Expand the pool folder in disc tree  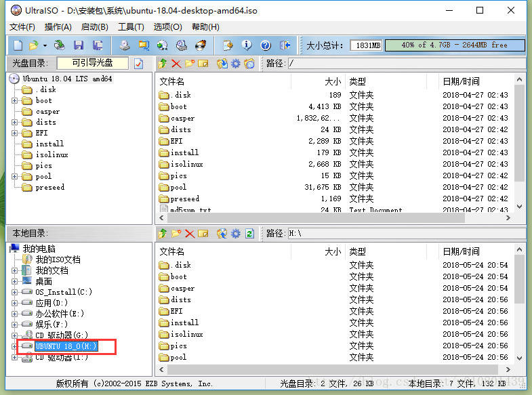(x=14, y=176)
